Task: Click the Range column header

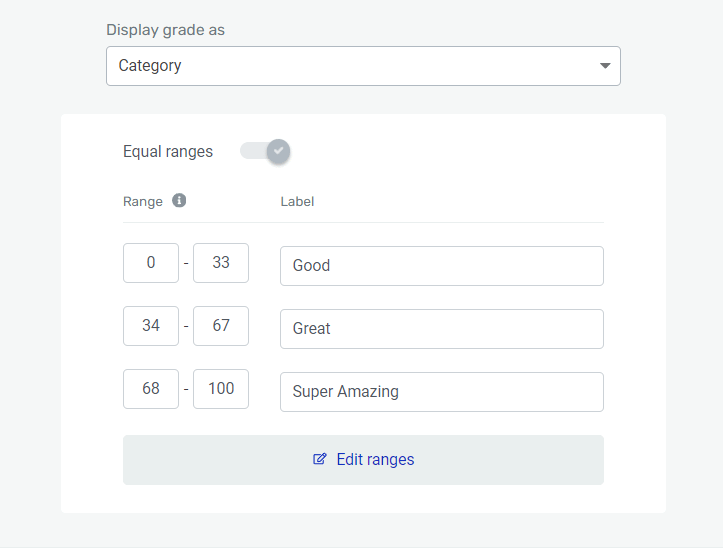Action: [x=143, y=201]
